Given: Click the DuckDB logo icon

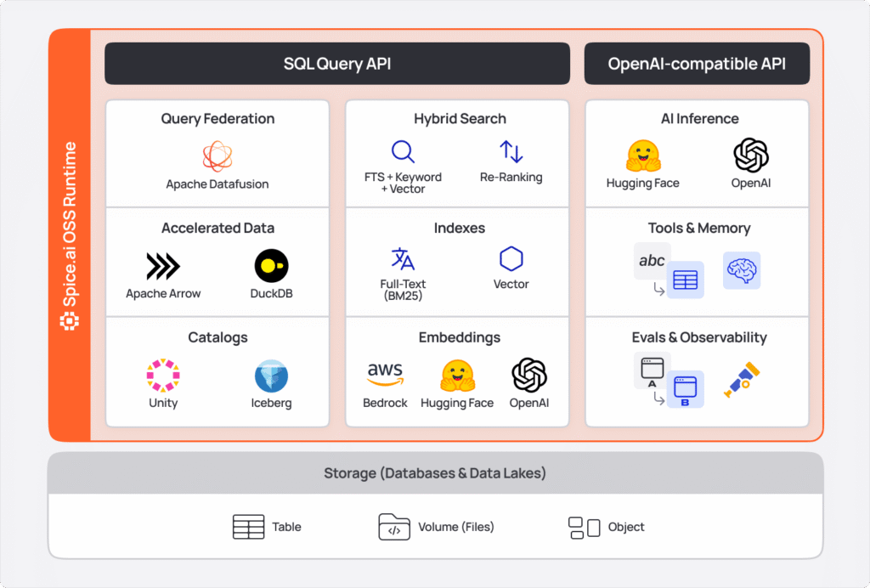Looking at the screenshot, I should coord(271,266).
